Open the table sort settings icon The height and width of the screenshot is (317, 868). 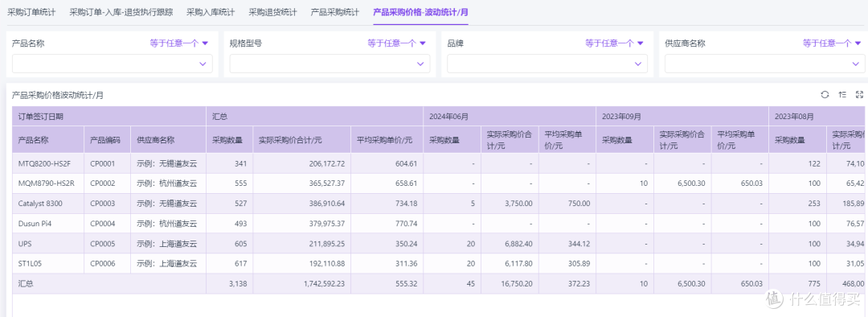(842, 95)
